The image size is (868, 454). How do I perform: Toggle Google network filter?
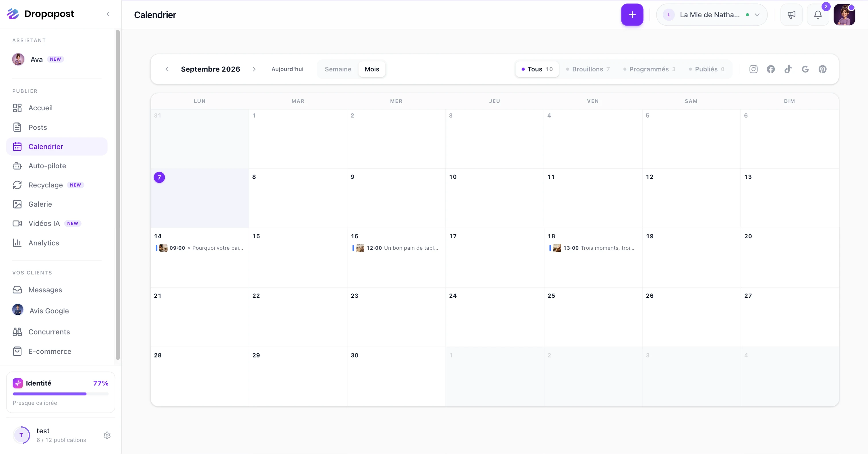(805, 69)
